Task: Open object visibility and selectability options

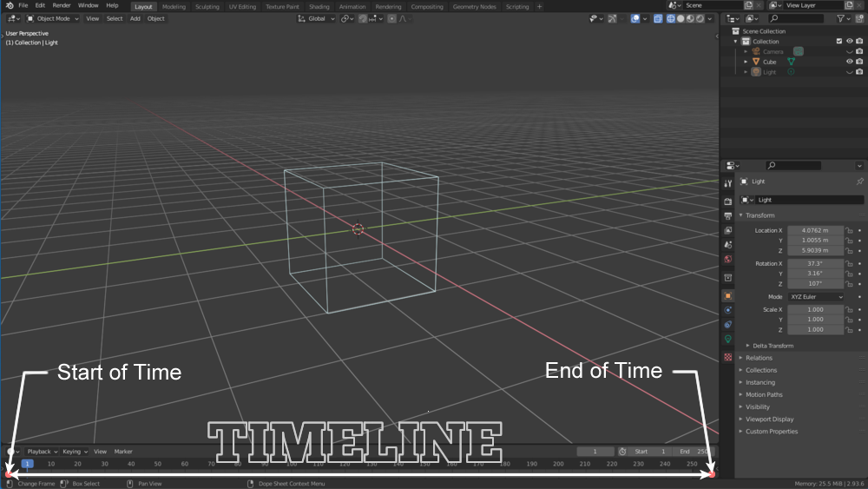Action: [x=595, y=19]
